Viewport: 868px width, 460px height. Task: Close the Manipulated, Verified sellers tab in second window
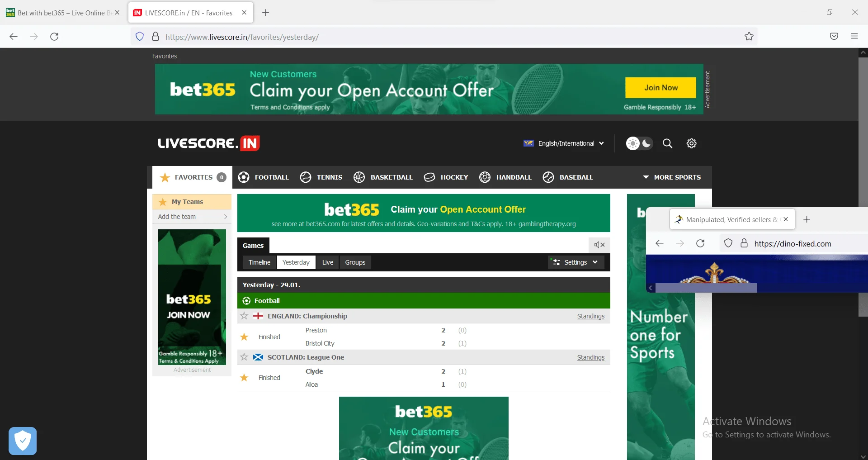coord(786,219)
